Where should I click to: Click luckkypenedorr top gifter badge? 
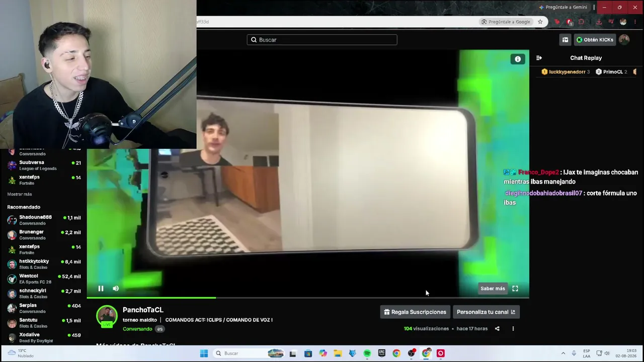566,72
